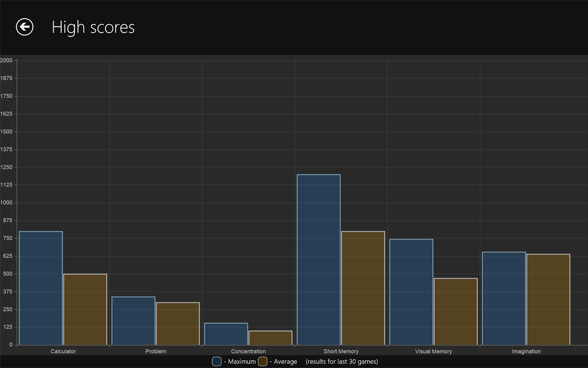Viewport: 588px width, 368px height.
Task: Select the Calculator average score bar
Action: click(x=85, y=310)
